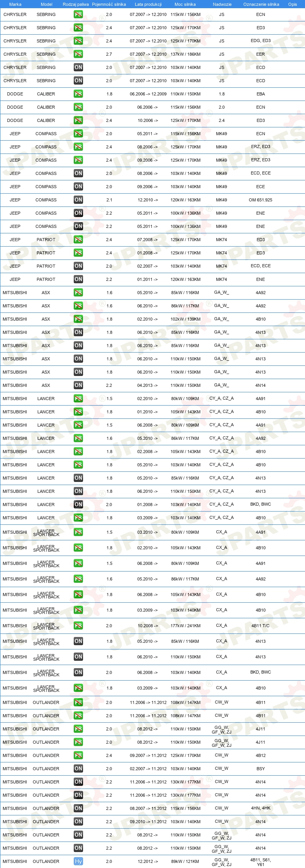Select the 89kW / 121KM power cell
This screenshot has height=868, width=305.
coord(185,861)
